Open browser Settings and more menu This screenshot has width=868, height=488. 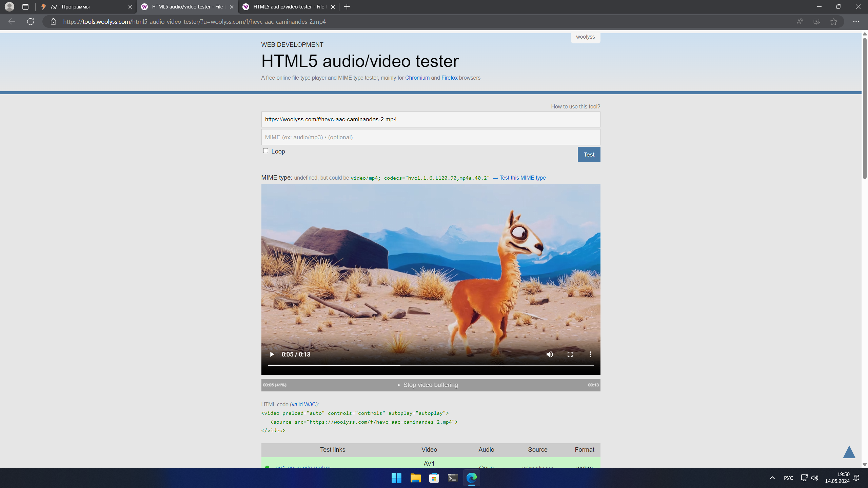(x=856, y=21)
